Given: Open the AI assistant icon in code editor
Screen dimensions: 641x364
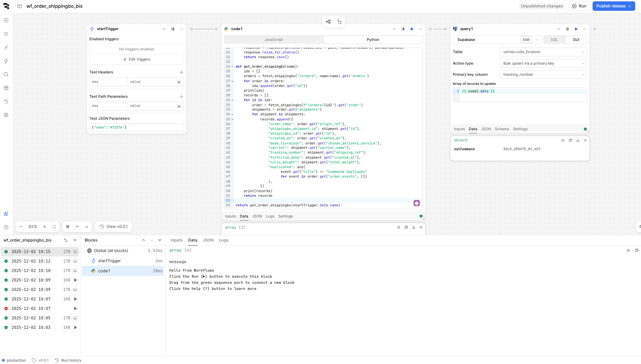Looking at the screenshot, I should pyautogui.click(x=416, y=203).
